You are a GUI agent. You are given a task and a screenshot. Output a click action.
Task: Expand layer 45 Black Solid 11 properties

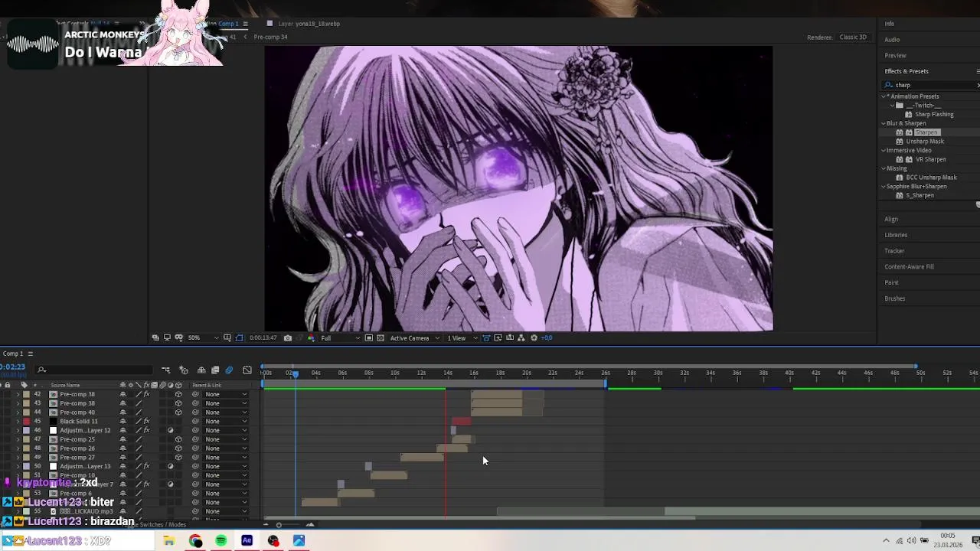click(18, 421)
